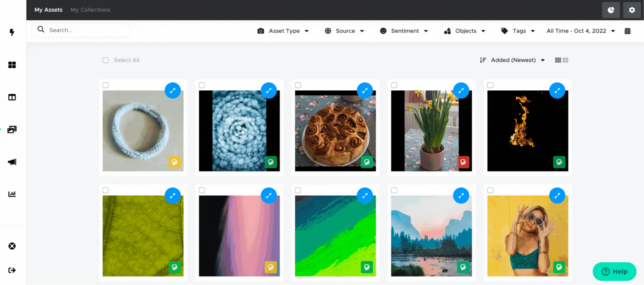Click the Search input field
Image resolution: width=644 pixels, height=285 pixels.
(x=81, y=30)
